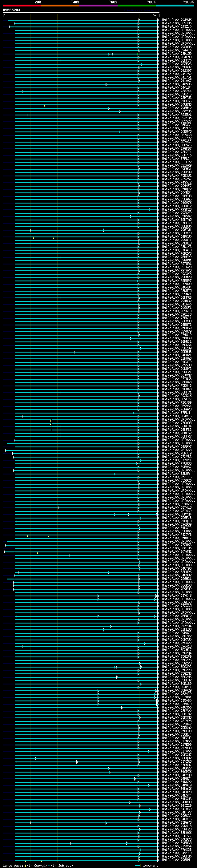Viewport: 197px width, 868px height.
Task: Click the UniRef100_Q41646 hit name
Action: (177, 304)
